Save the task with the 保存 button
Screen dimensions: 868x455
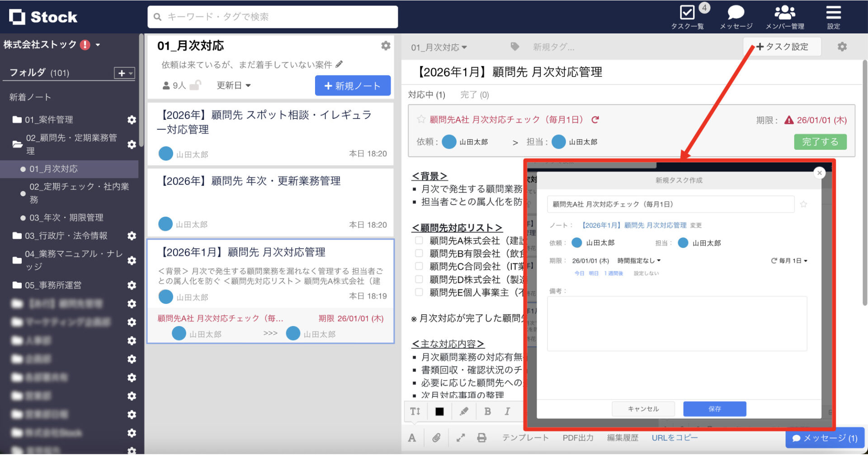click(715, 408)
